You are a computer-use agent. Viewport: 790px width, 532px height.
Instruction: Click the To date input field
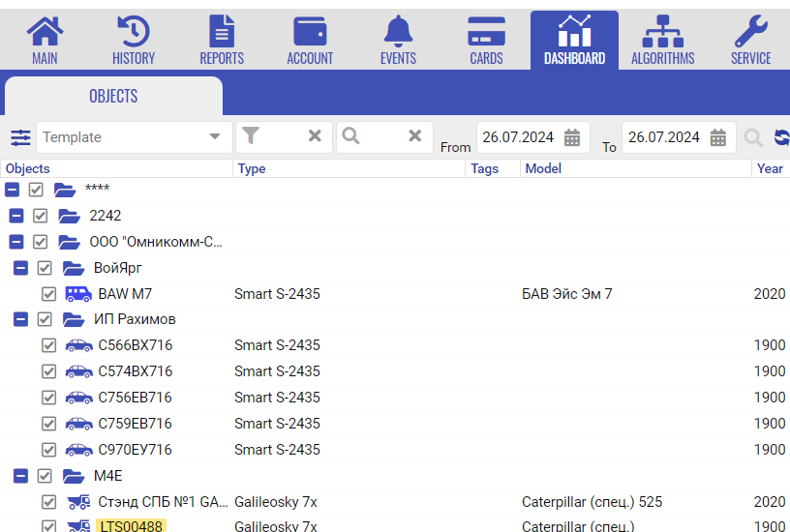click(x=664, y=137)
